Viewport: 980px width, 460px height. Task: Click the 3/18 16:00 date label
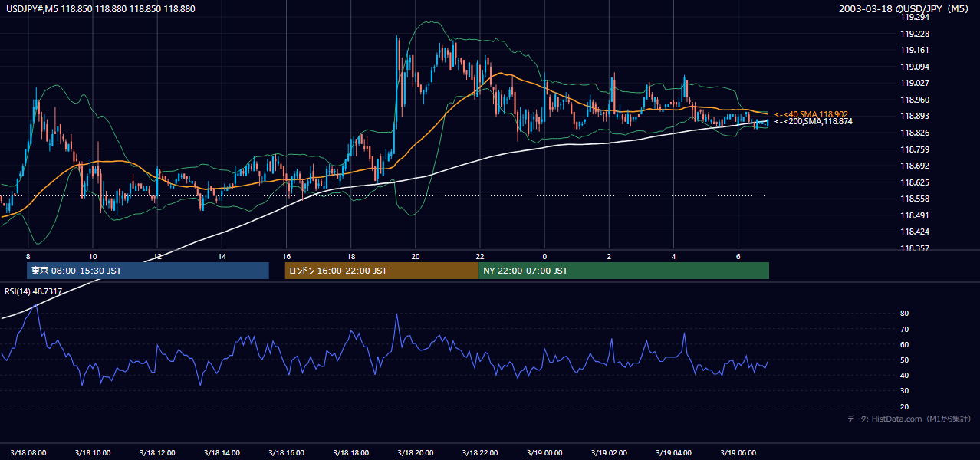pos(286,452)
